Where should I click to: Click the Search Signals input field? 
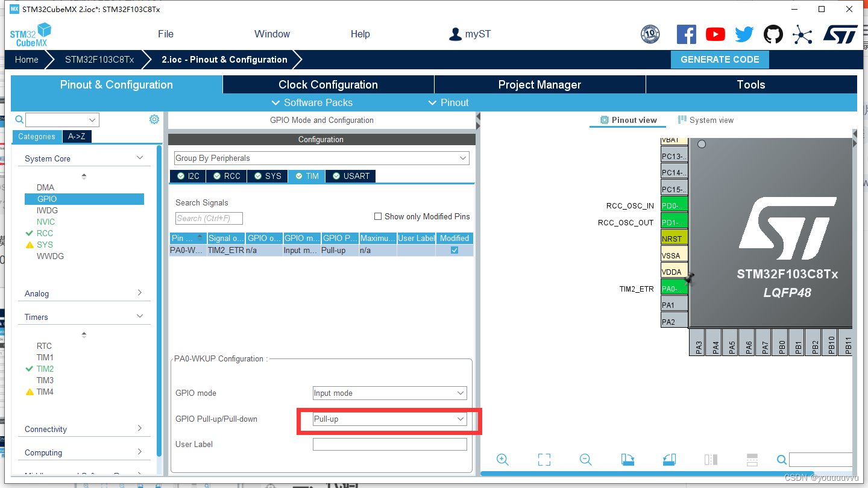coord(209,218)
